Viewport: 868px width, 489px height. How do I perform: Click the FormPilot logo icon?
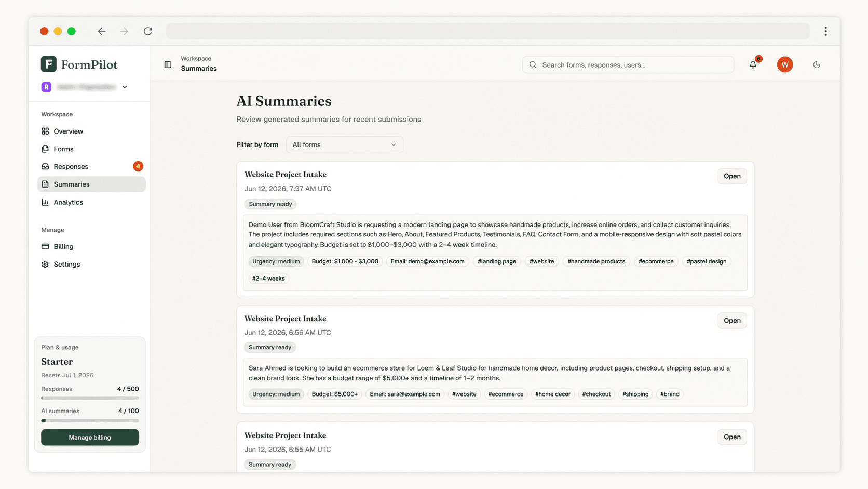coord(49,64)
